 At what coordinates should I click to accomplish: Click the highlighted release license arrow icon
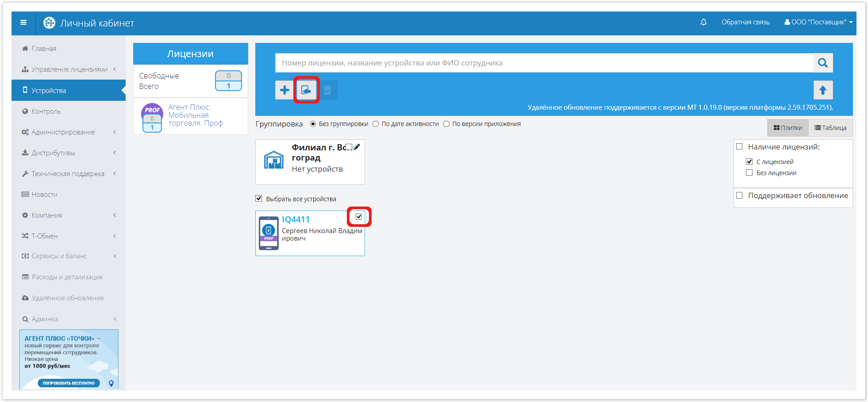[x=306, y=90]
